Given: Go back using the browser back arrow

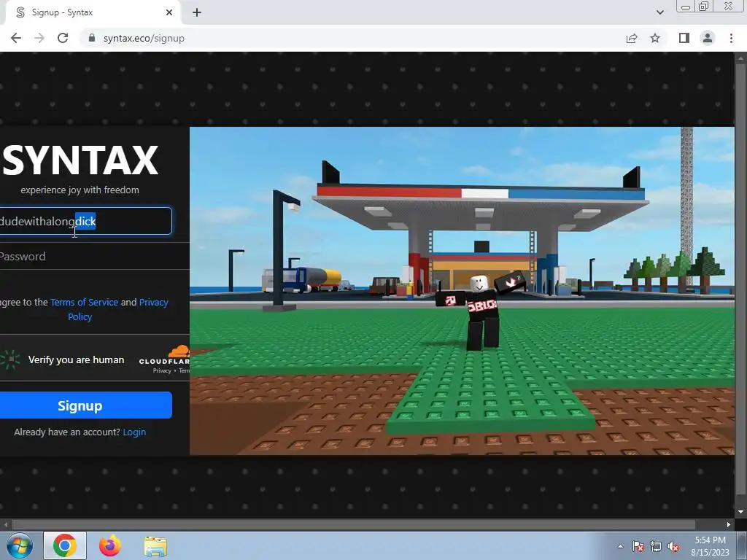Looking at the screenshot, I should click(16, 38).
